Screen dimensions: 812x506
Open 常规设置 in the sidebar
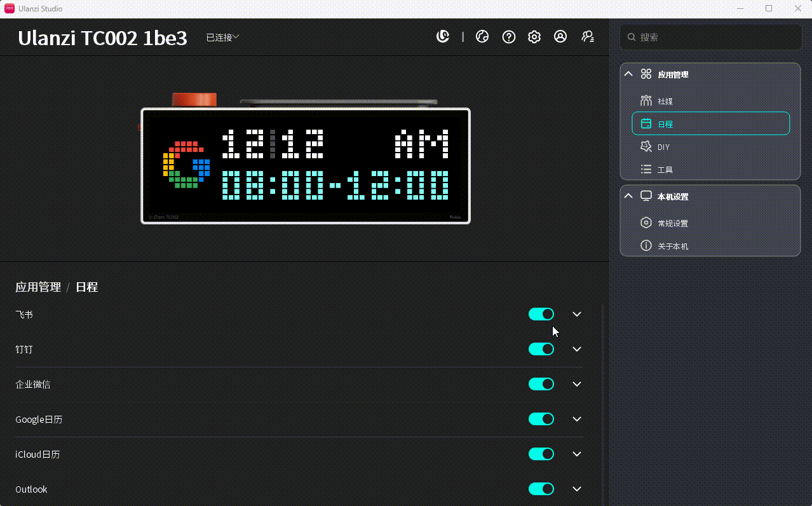[x=710, y=223]
